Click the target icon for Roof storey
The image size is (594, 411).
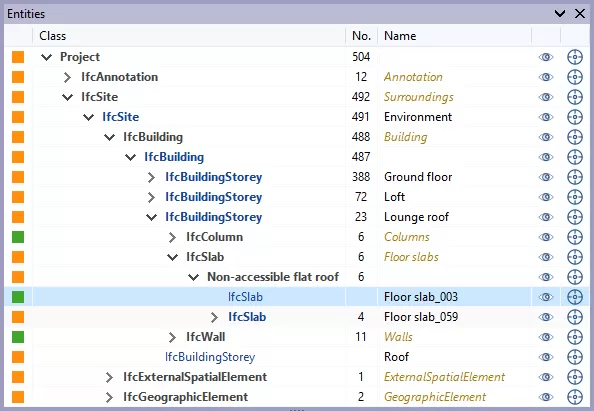[x=575, y=357]
